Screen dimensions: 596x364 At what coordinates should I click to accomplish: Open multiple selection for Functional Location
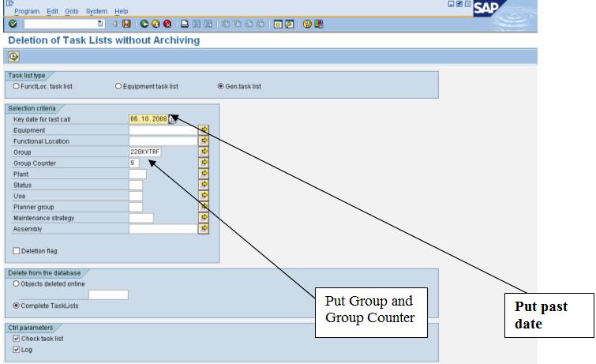(x=204, y=141)
